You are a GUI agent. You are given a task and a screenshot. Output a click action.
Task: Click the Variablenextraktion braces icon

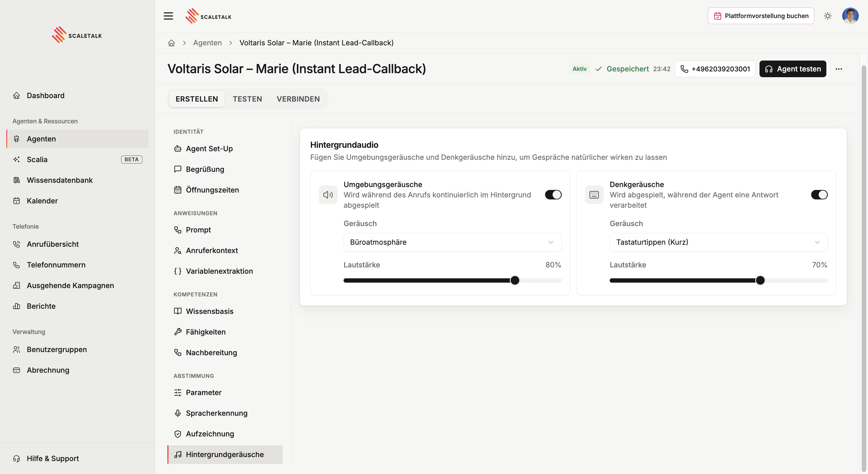[178, 271]
